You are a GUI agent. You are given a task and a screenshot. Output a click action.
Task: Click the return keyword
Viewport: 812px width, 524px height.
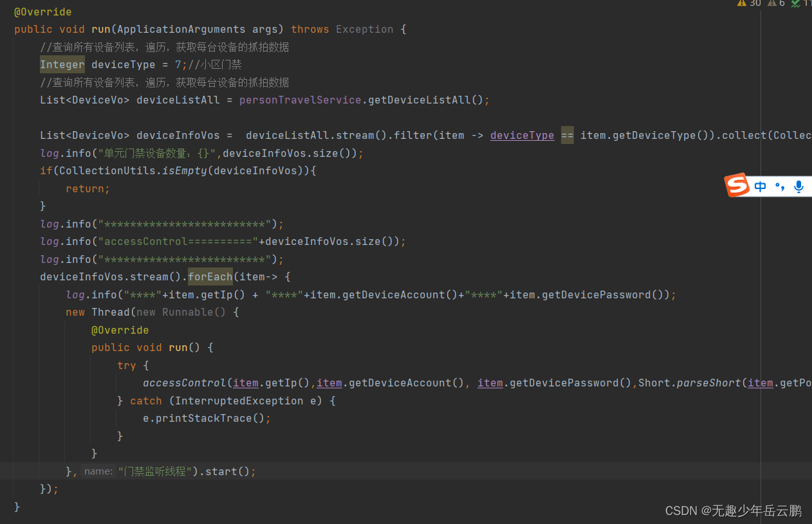(x=85, y=188)
